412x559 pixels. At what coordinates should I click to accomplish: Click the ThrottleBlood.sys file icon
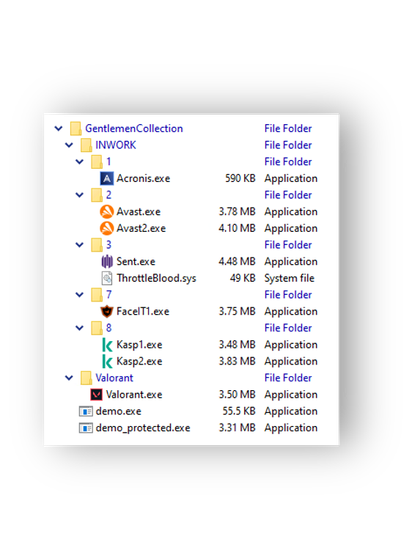tap(107, 278)
